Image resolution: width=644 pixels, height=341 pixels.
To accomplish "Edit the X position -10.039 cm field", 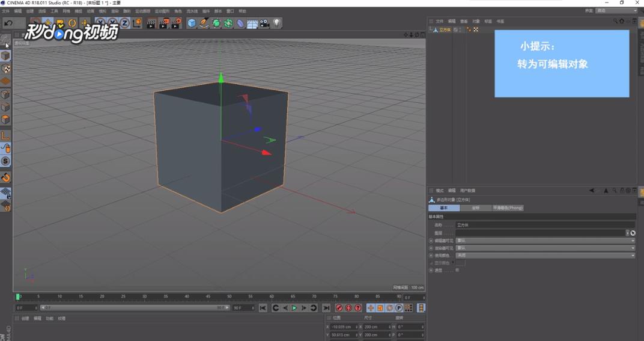I will (344, 327).
